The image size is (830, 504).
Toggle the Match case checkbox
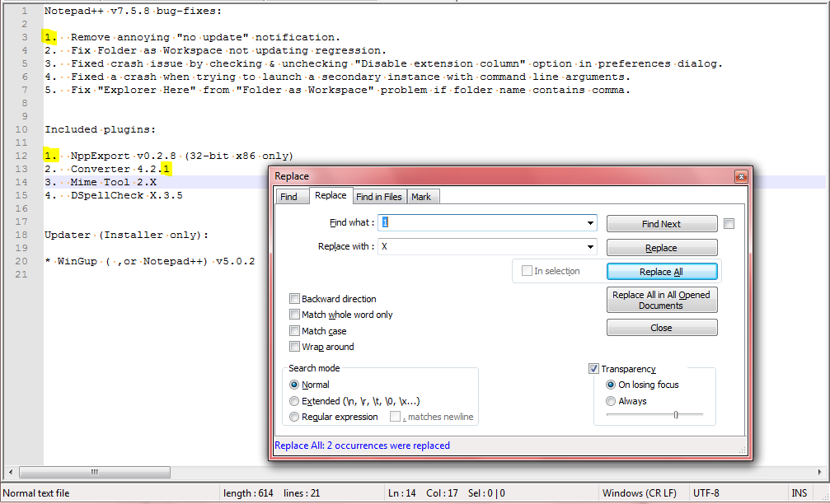coord(295,331)
